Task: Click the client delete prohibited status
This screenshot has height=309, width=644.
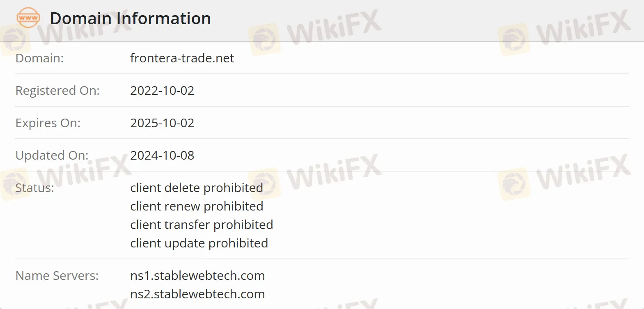Action: click(x=197, y=188)
